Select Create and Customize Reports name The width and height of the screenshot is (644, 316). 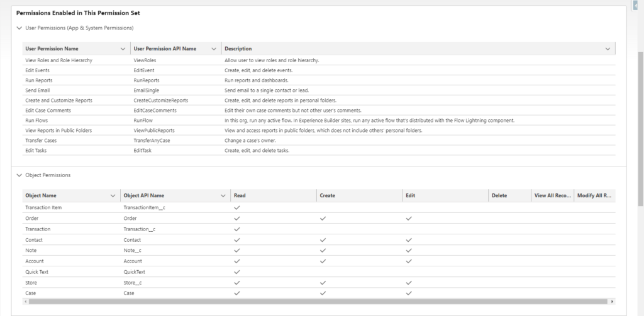tap(58, 101)
